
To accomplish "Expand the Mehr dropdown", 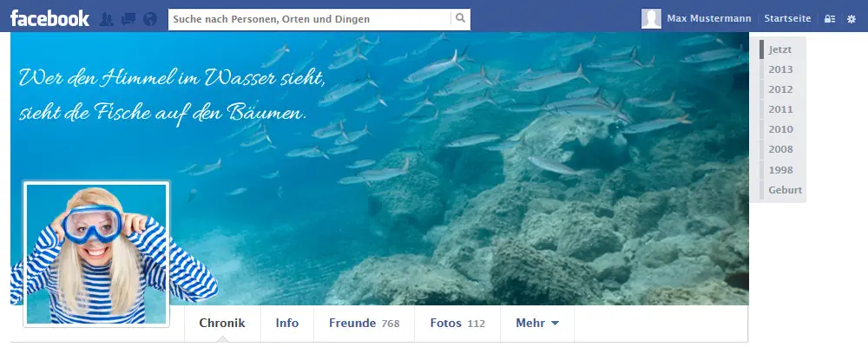I will (537, 324).
